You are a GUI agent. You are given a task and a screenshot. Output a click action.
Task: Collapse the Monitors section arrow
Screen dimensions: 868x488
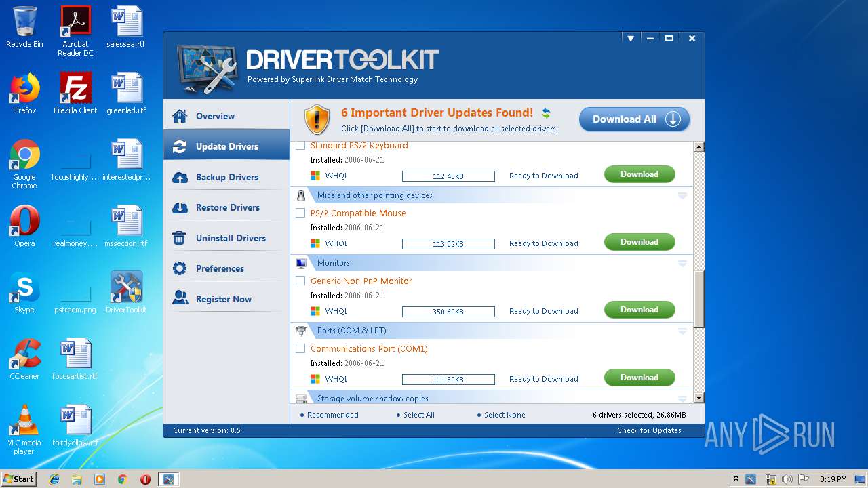click(x=682, y=263)
